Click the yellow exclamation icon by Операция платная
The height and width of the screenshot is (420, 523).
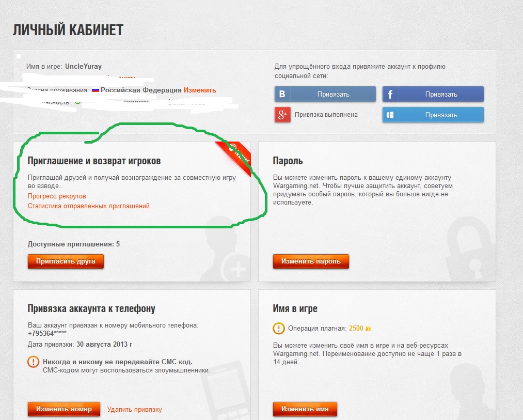[278, 328]
